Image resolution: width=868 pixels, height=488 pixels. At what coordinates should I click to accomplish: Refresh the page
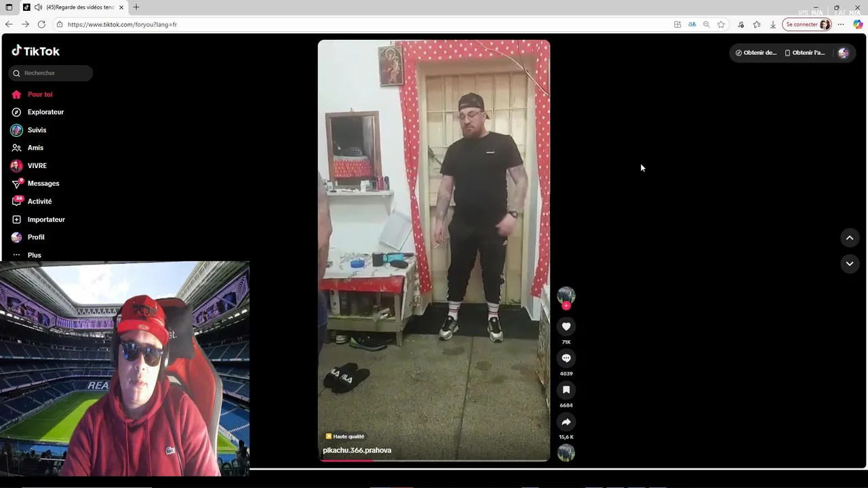(x=41, y=24)
